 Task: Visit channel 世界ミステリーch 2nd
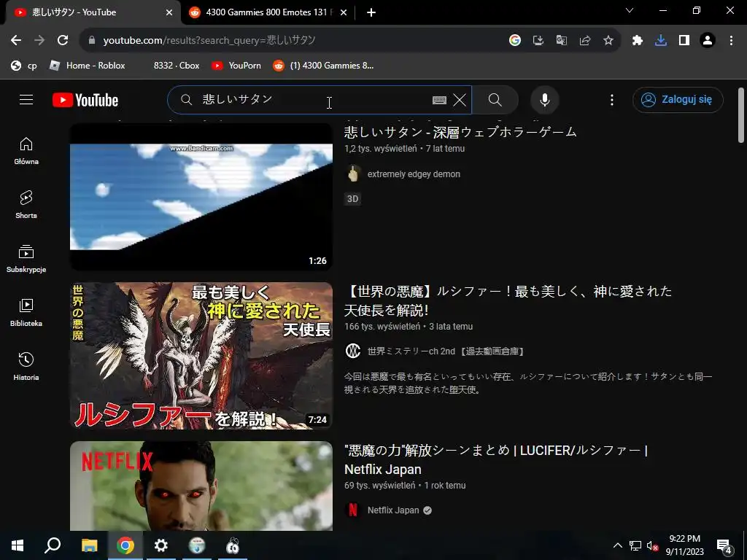(447, 351)
